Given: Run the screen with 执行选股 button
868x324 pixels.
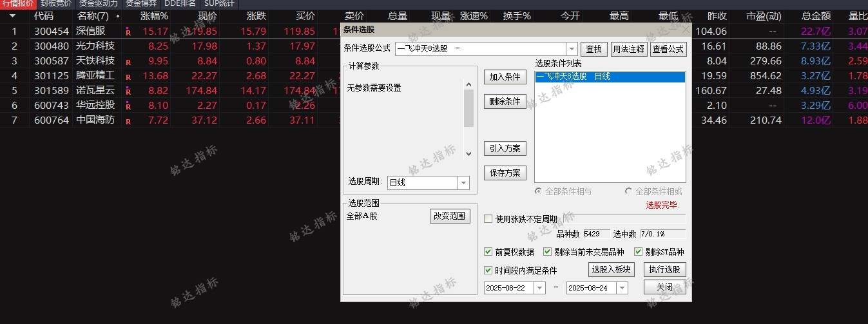Looking at the screenshot, I should point(665,269).
